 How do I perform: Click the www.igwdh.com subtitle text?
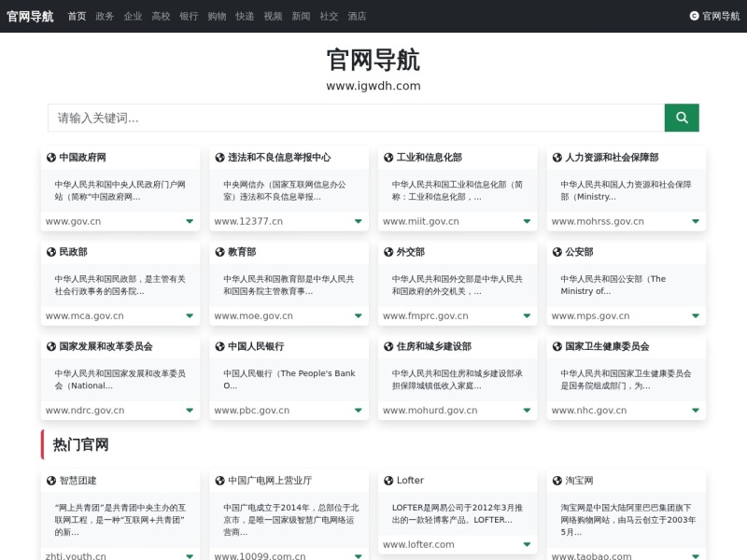tap(373, 86)
